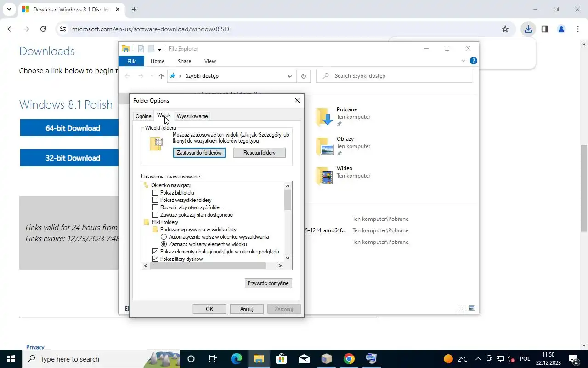Click settings list horizontal scrollbar right arrow
The width and height of the screenshot is (588, 368).
280,266
